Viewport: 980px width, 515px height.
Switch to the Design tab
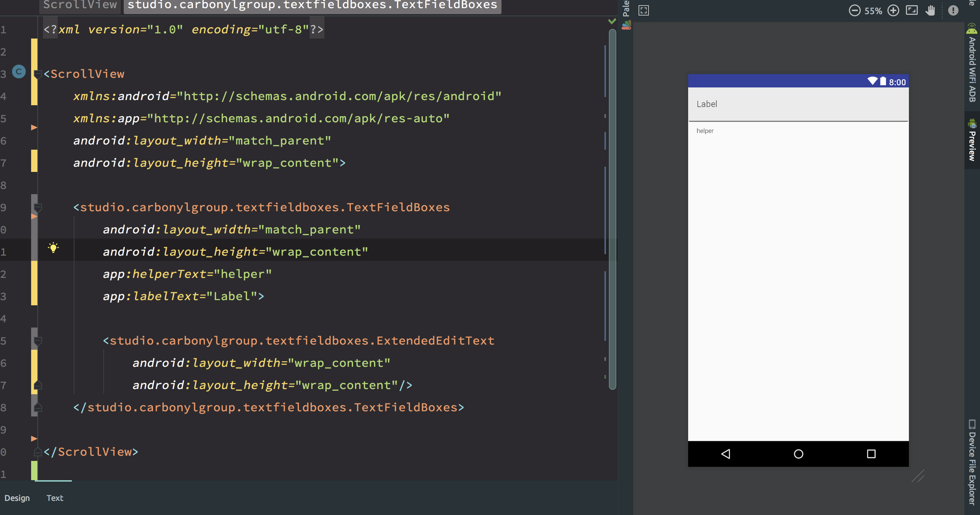coord(17,498)
